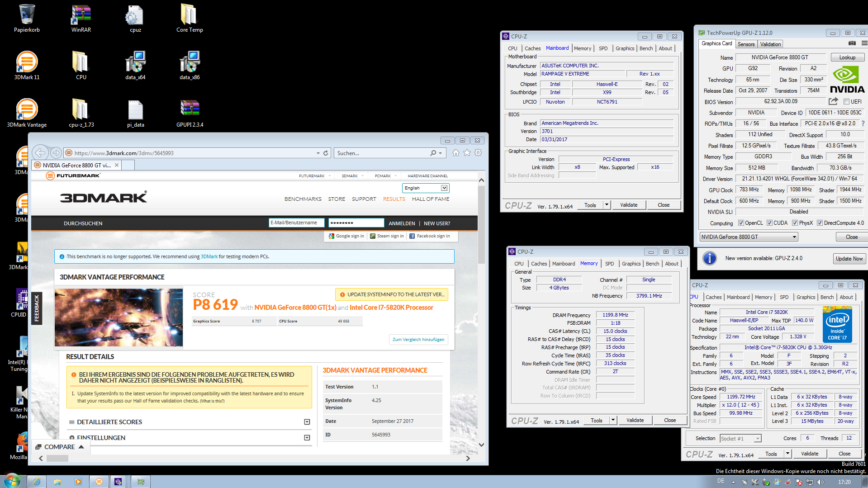Open Tools dropdown arrow in Memory CPU-Z window

coord(613,420)
